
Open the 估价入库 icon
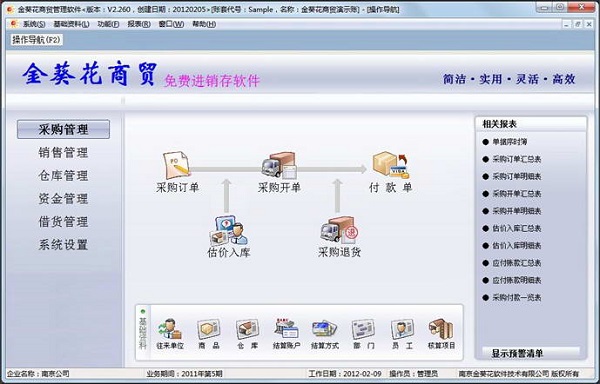228,231
